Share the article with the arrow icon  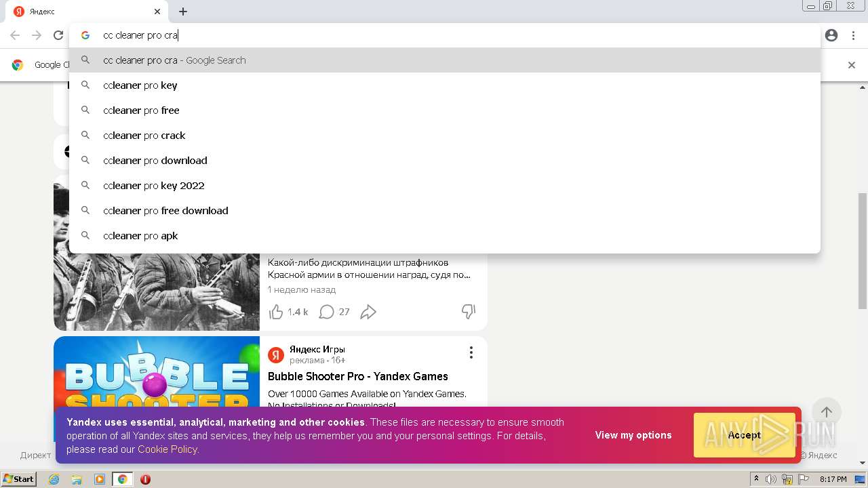368,312
